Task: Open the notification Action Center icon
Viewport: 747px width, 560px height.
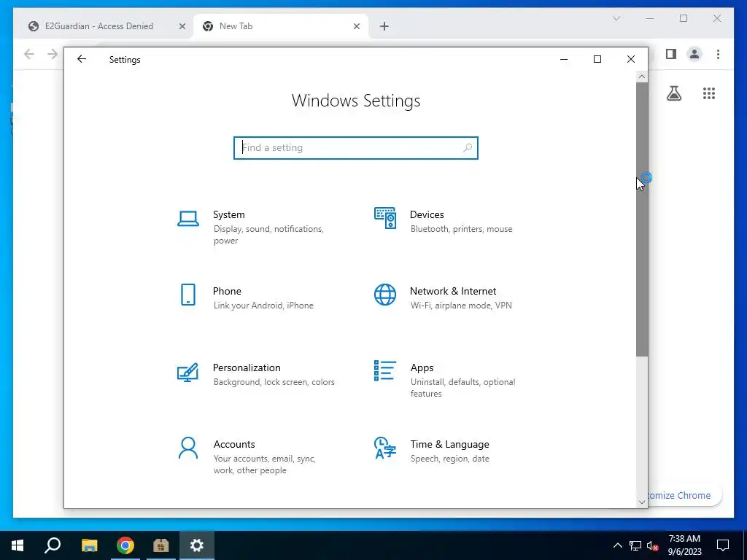Action: (x=723, y=545)
